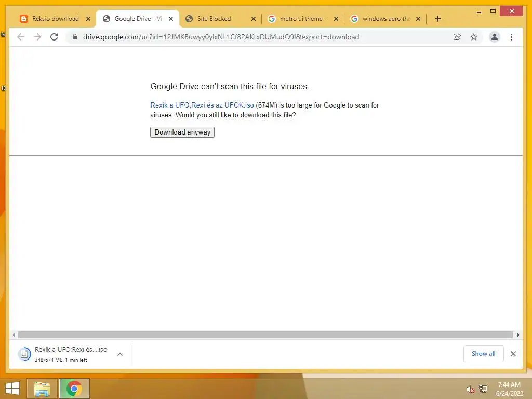The height and width of the screenshot is (399, 532).
Task: Close the Google Drive tab
Action: point(171,19)
